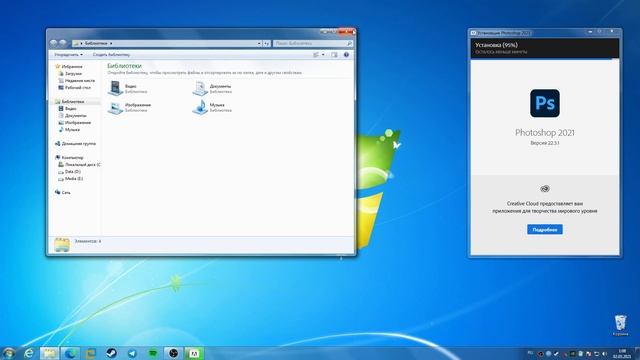Switch to Adobe installer taskbar button

pos(194,353)
